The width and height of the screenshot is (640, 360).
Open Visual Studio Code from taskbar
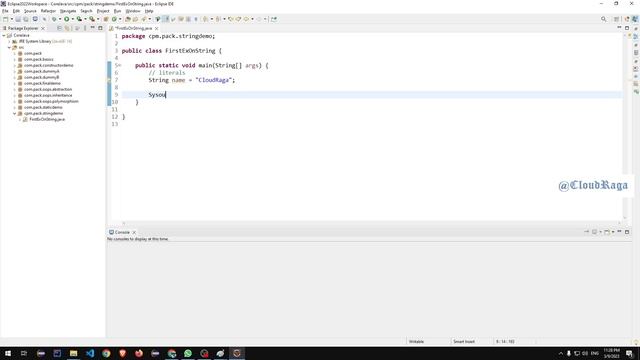pos(90,353)
